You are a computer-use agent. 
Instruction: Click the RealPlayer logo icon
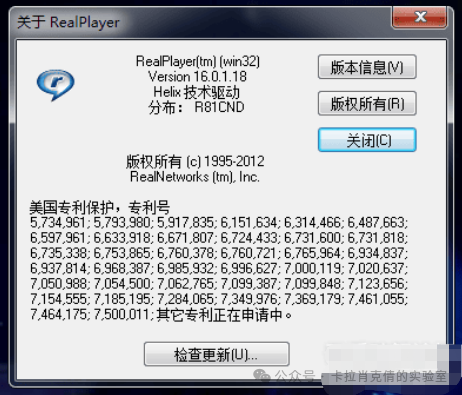(55, 85)
